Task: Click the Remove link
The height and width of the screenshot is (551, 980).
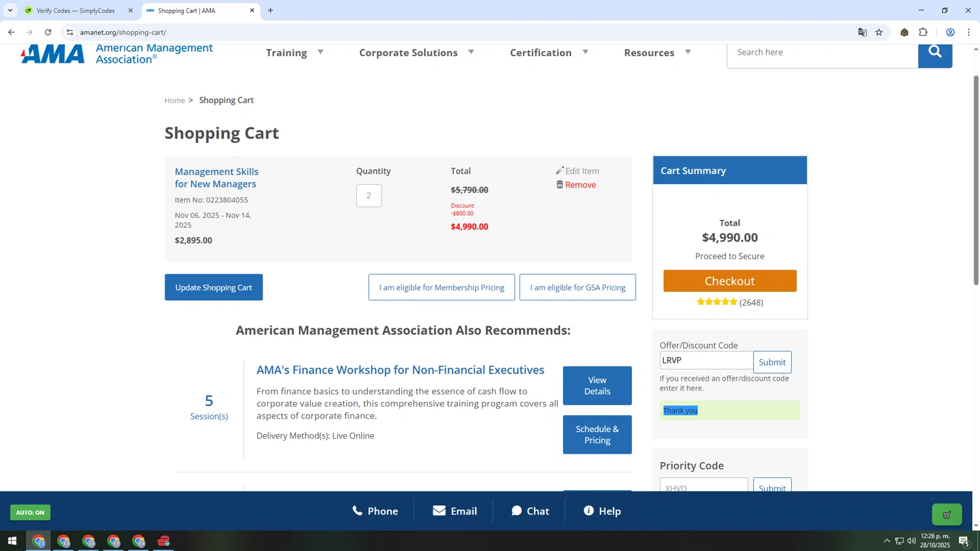Action: (x=580, y=185)
